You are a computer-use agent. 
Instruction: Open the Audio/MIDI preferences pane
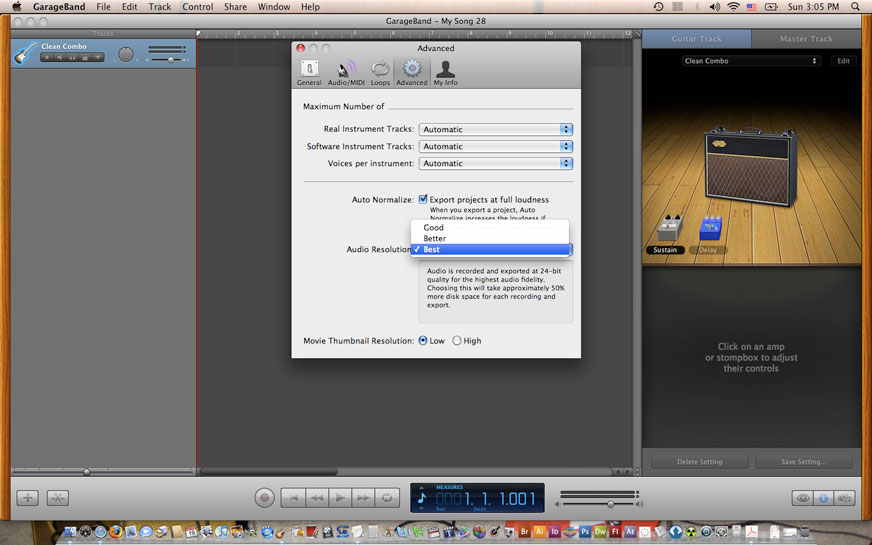pos(346,72)
